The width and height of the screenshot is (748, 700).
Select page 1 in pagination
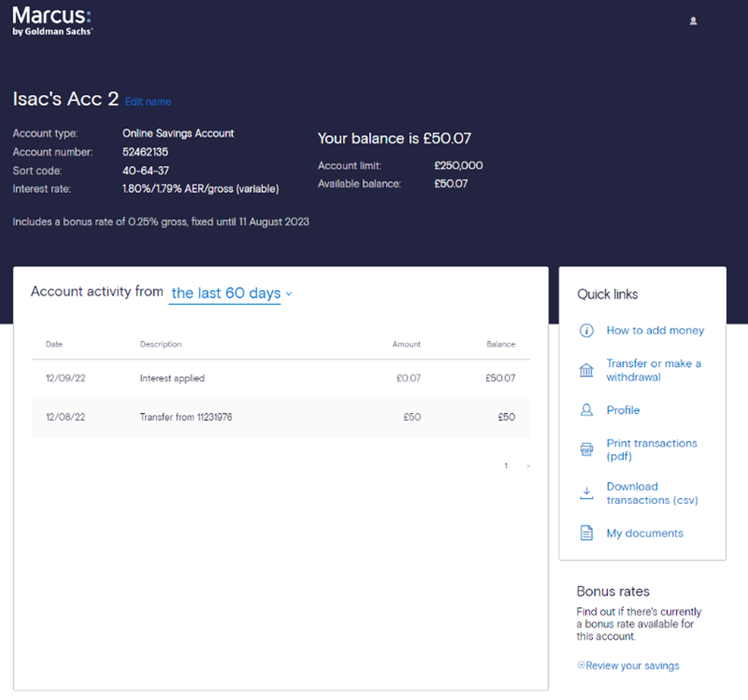click(x=506, y=466)
